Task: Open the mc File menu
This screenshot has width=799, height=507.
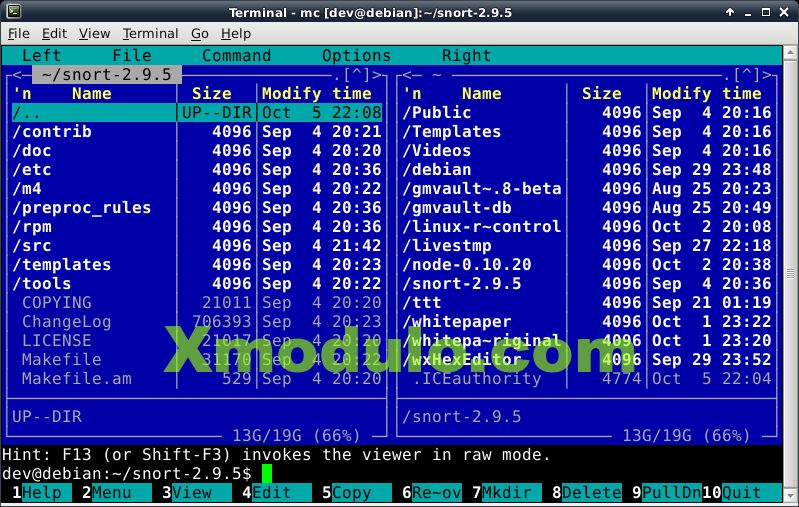Action: [x=132, y=55]
